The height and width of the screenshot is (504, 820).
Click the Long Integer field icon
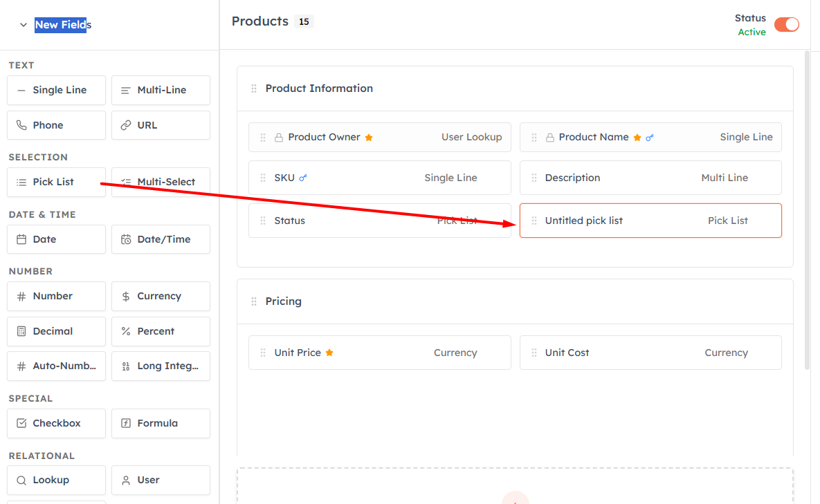pos(126,366)
